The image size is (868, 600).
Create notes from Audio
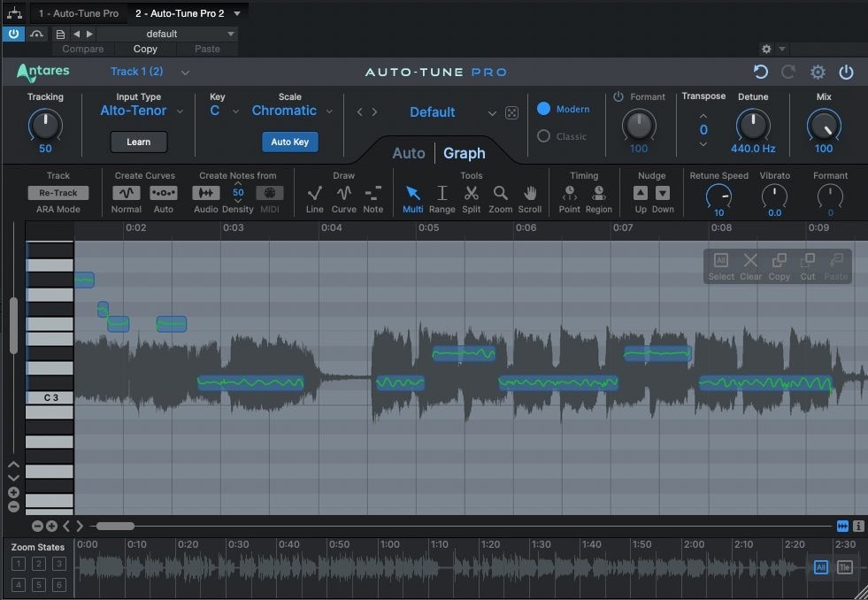pos(206,193)
